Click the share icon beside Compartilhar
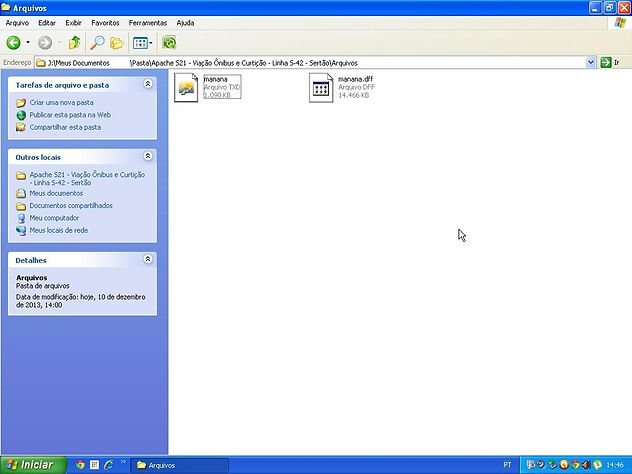Image resolution: width=632 pixels, height=474 pixels. [21, 127]
